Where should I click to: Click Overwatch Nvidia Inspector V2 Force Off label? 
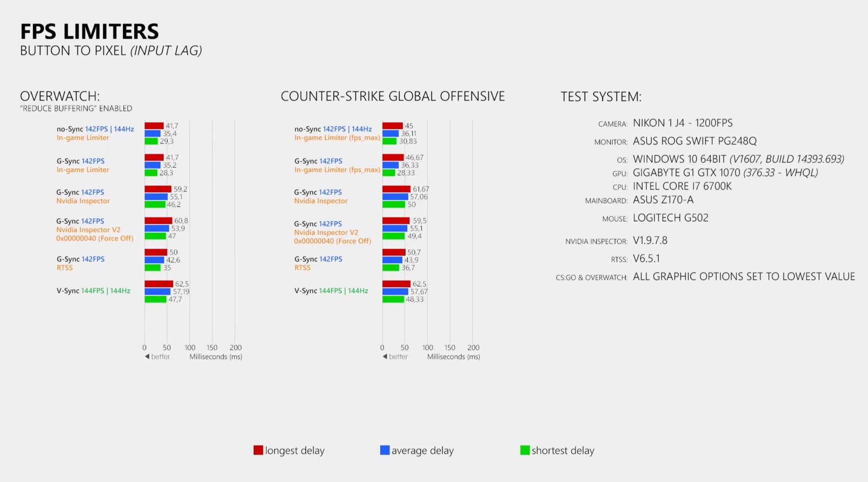(x=95, y=230)
